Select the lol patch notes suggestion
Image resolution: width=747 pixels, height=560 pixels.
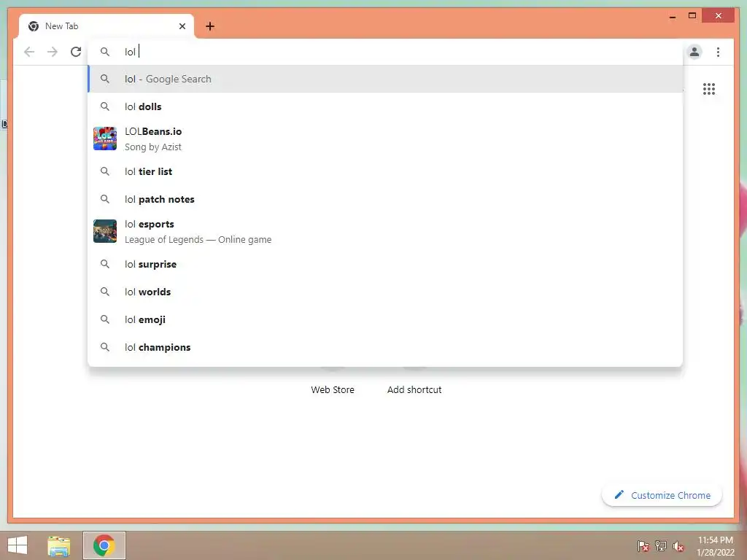coord(385,199)
